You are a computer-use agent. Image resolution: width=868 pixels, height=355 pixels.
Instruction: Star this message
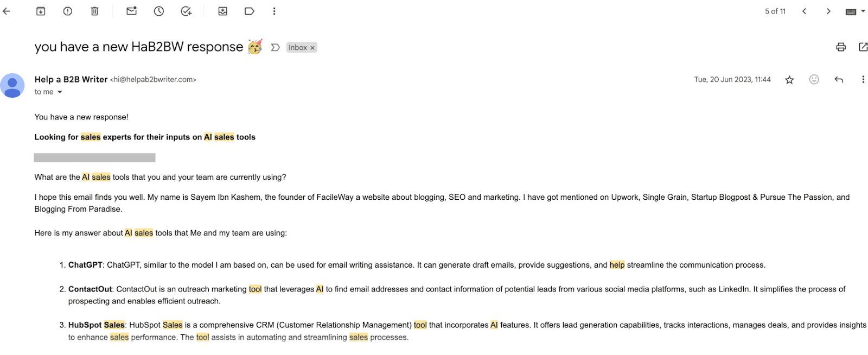(789, 79)
